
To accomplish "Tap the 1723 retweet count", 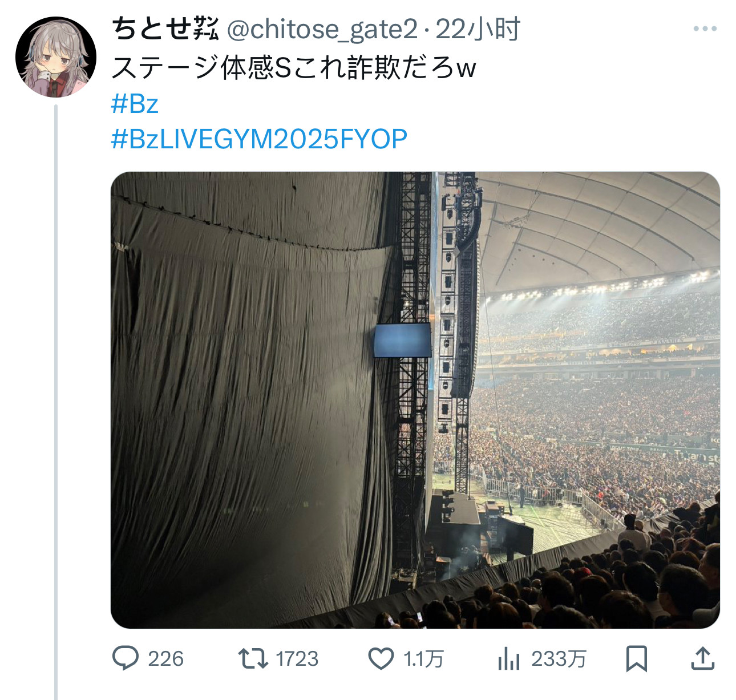I will 297,659.
